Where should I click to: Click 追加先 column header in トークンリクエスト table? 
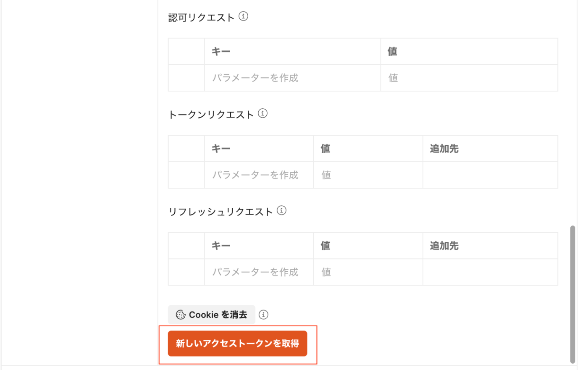pos(444,149)
